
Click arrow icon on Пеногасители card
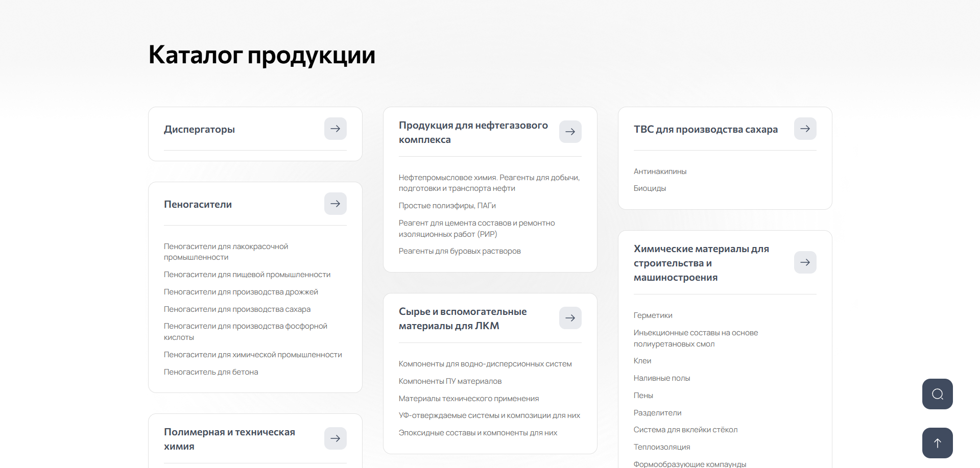pyautogui.click(x=336, y=204)
